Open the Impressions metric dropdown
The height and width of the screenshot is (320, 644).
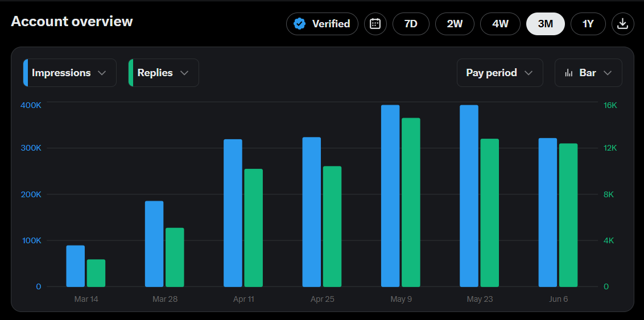click(70, 73)
